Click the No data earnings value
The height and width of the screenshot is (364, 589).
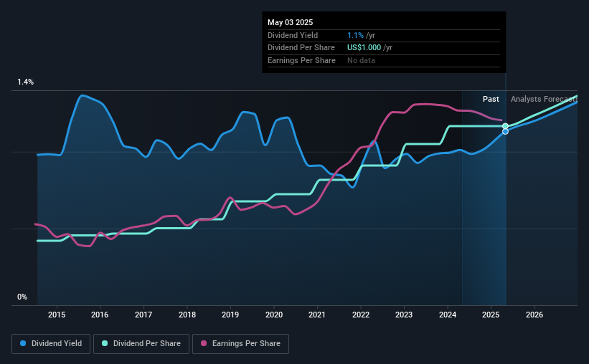[361, 60]
